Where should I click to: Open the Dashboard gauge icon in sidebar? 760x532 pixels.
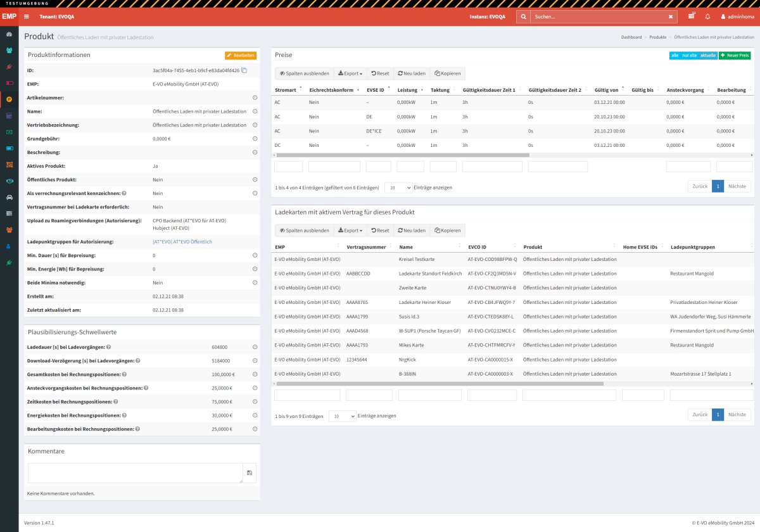point(9,34)
